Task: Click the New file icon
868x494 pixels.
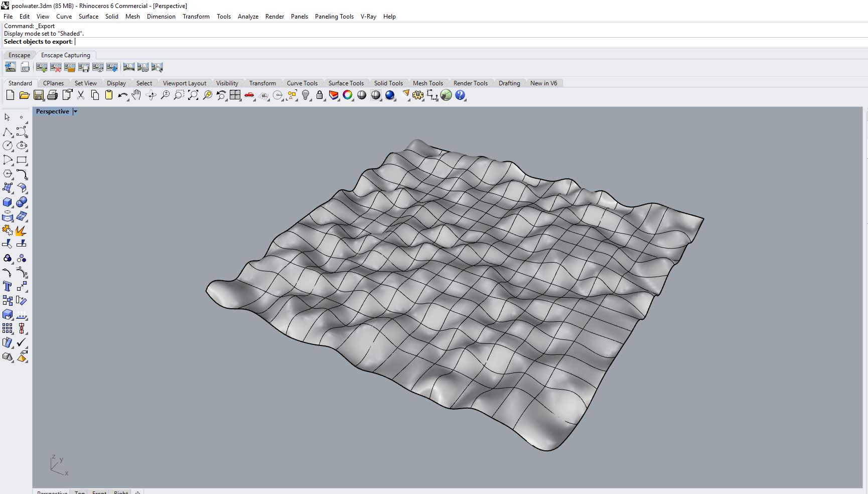Action: pyautogui.click(x=10, y=95)
